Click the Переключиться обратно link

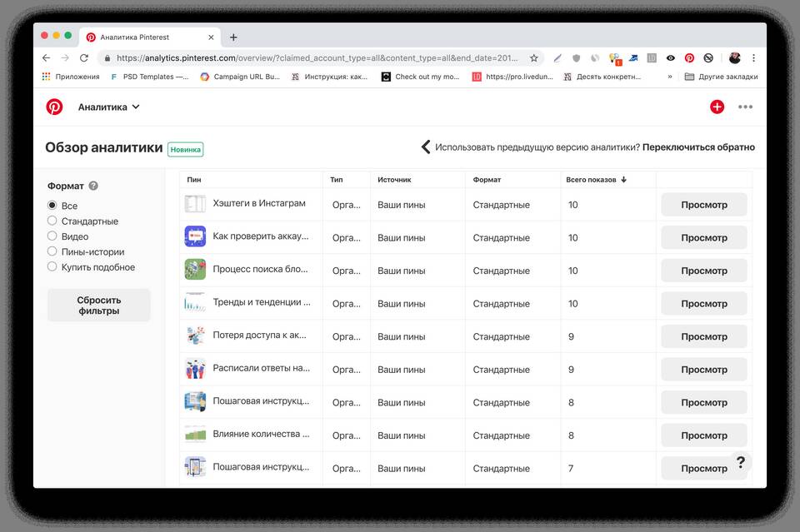698,147
